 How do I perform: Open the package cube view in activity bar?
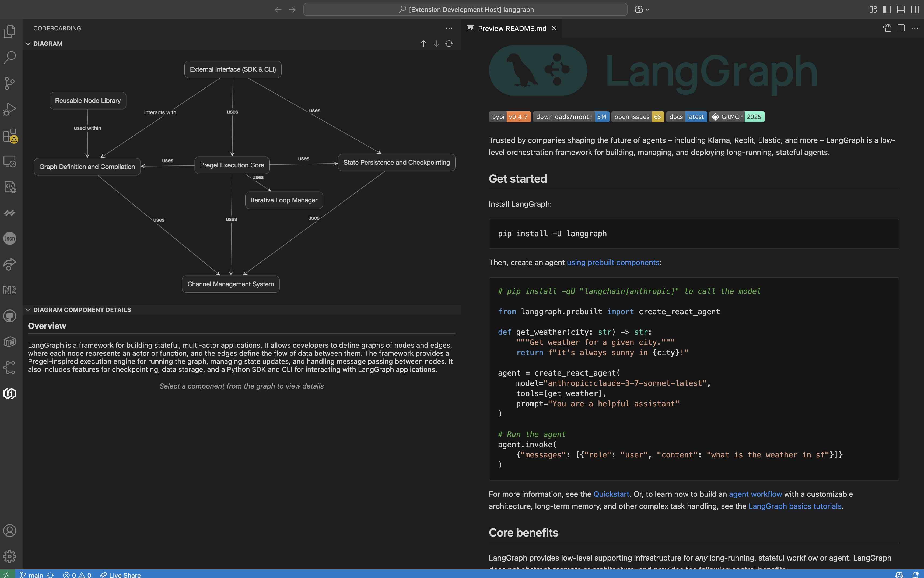(x=10, y=342)
